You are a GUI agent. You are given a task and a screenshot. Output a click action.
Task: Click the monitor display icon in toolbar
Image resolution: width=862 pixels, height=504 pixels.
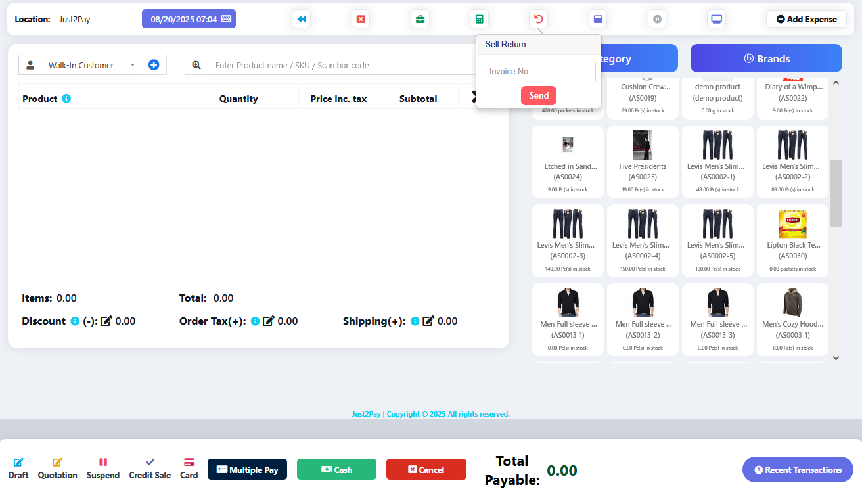point(716,19)
